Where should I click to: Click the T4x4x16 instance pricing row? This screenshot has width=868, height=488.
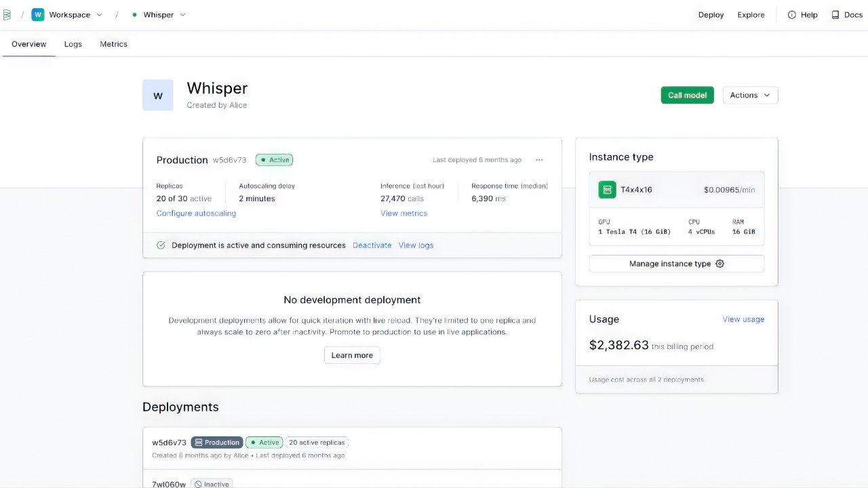pyautogui.click(x=676, y=189)
